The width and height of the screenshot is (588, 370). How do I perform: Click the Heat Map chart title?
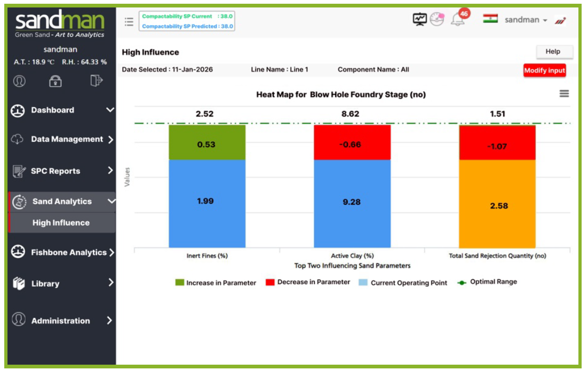point(341,94)
